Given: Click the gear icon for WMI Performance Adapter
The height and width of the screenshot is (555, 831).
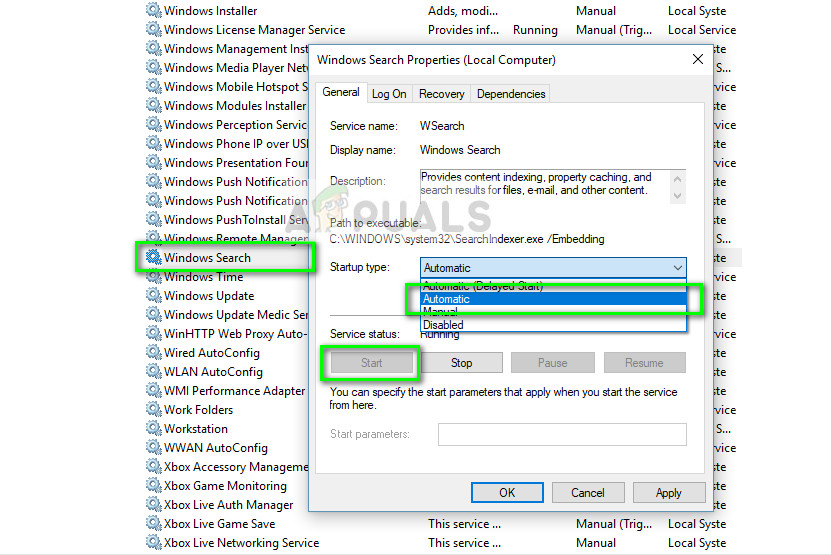Looking at the screenshot, I should coord(154,391).
